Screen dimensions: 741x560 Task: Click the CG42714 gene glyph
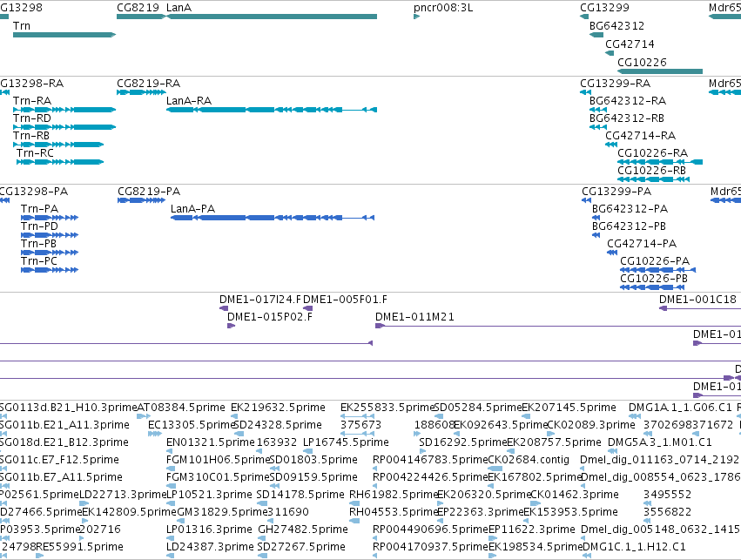click(610, 53)
